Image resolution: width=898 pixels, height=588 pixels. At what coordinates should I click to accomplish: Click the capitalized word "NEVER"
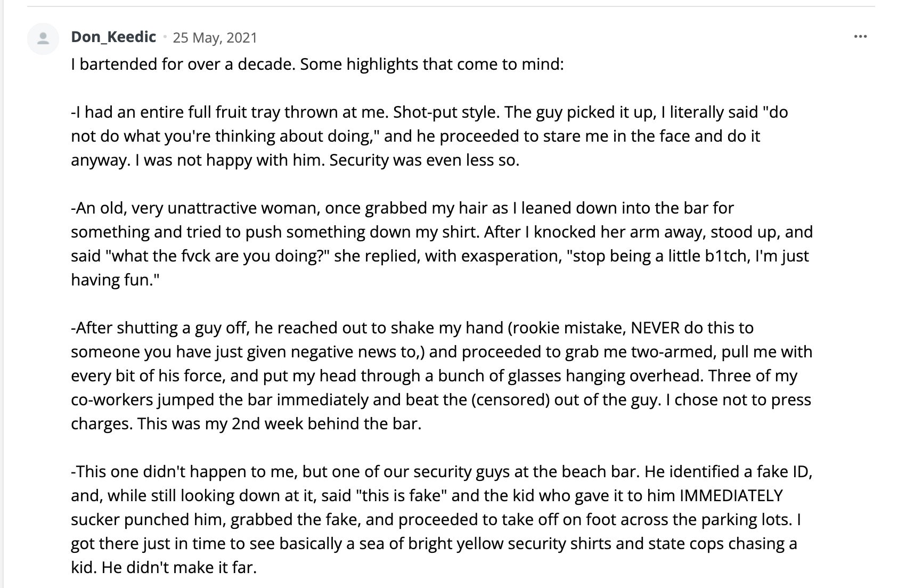pyautogui.click(x=655, y=328)
